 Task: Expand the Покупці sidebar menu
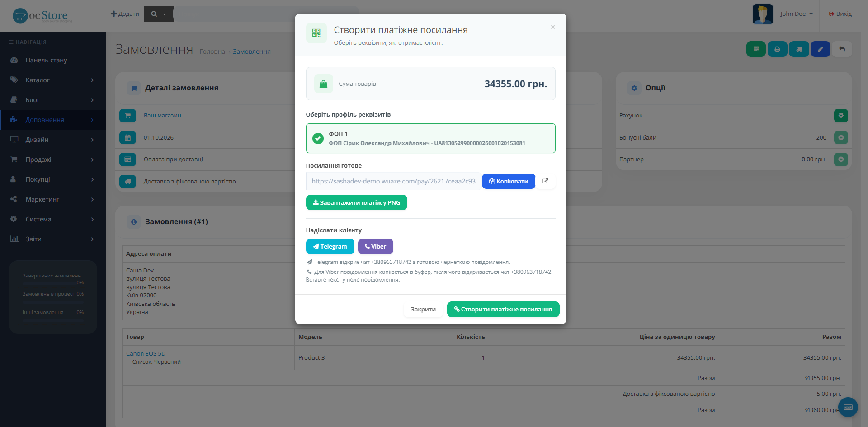[x=53, y=179]
